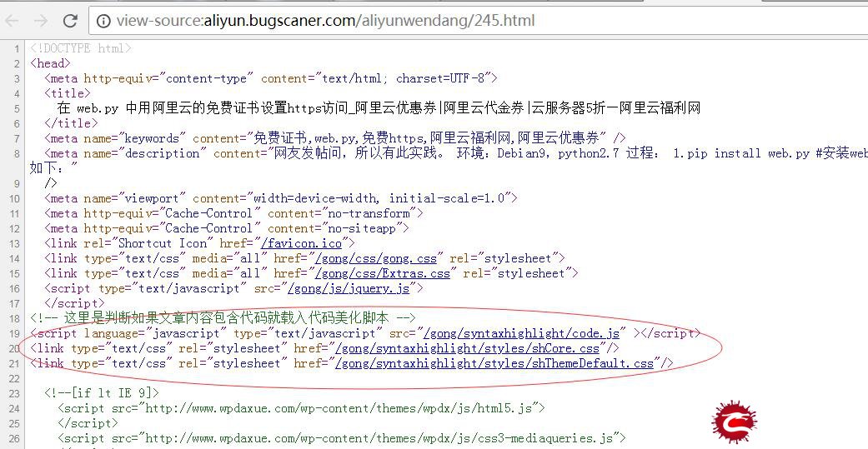Click the browser back arrow

point(12,21)
